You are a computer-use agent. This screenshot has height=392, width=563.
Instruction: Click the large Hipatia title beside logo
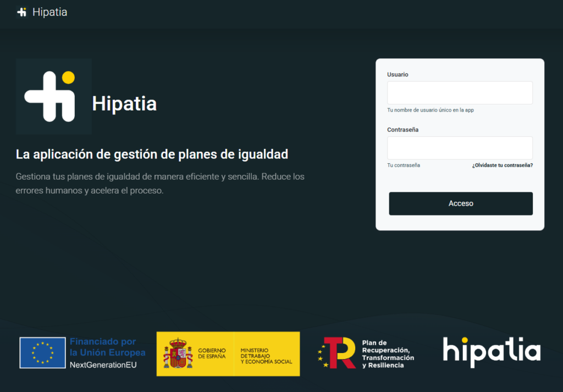tap(124, 104)
